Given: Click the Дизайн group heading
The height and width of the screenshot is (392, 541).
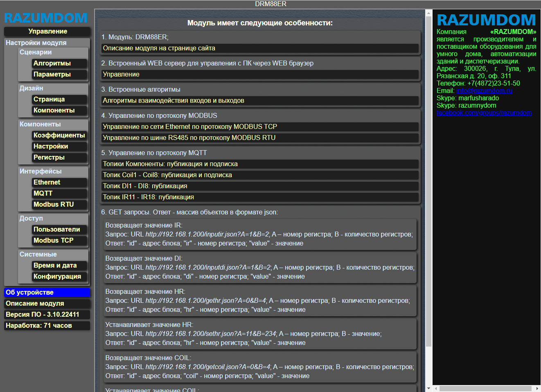Looking at the screenshot, I should tap(31, 88).
